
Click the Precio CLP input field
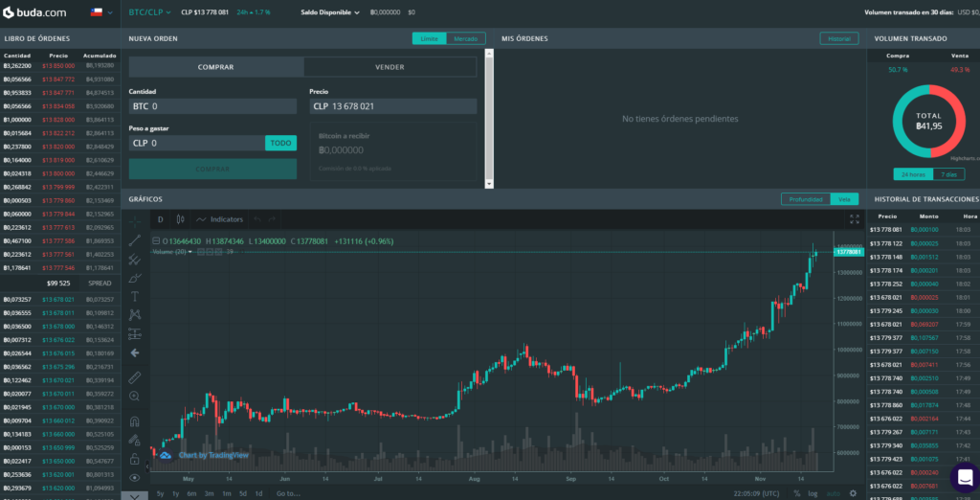392,106
